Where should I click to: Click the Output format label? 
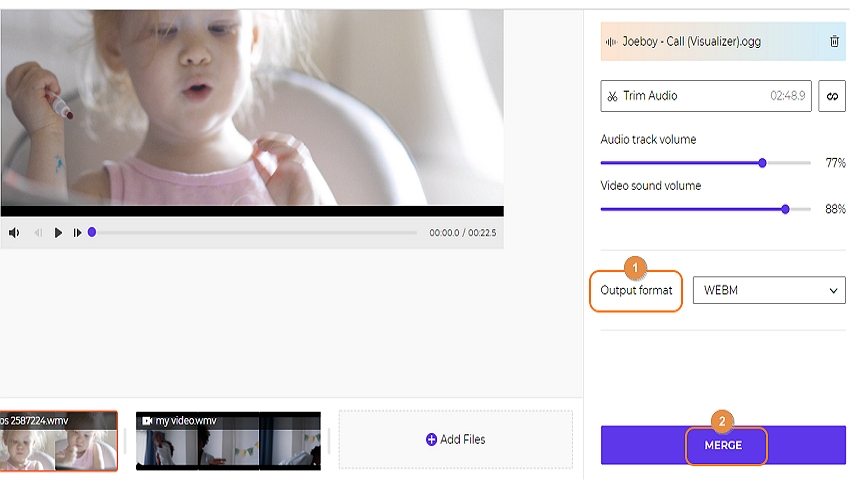pos(636,291)
